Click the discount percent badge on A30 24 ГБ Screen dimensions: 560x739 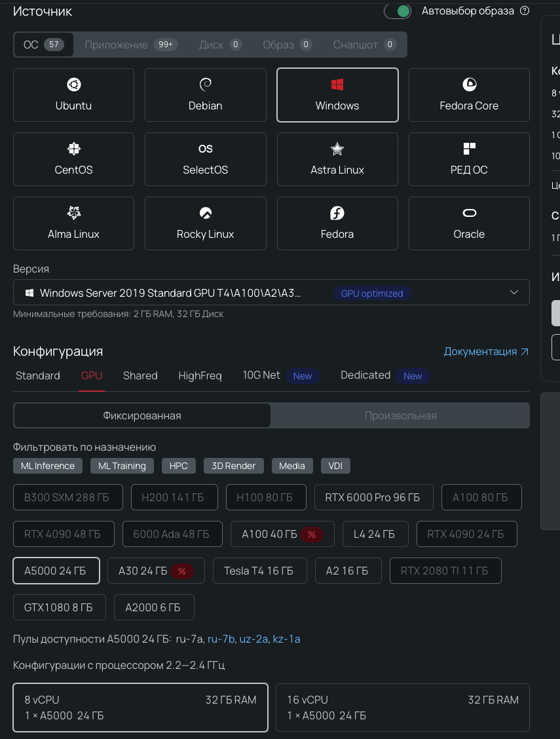[x=182, y=571]
